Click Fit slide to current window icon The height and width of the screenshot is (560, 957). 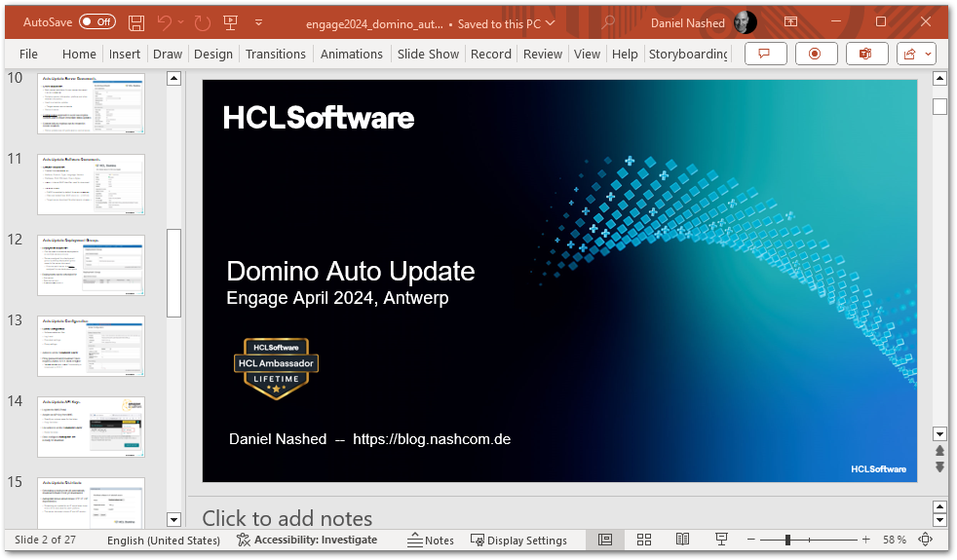click(925, 540)
